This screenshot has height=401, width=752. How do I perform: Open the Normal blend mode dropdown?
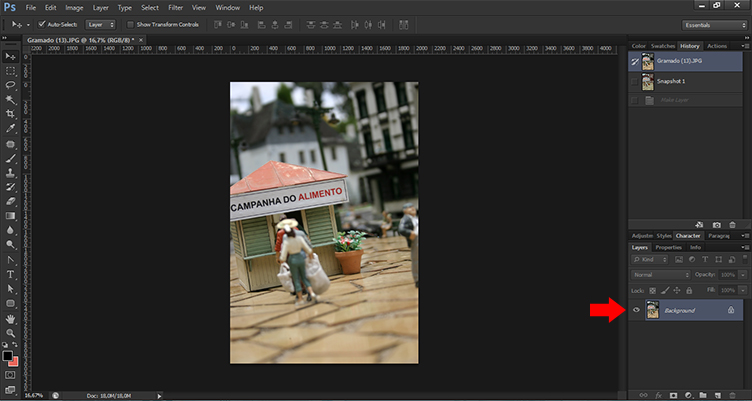pyautogui.click(x=660, y=274)
